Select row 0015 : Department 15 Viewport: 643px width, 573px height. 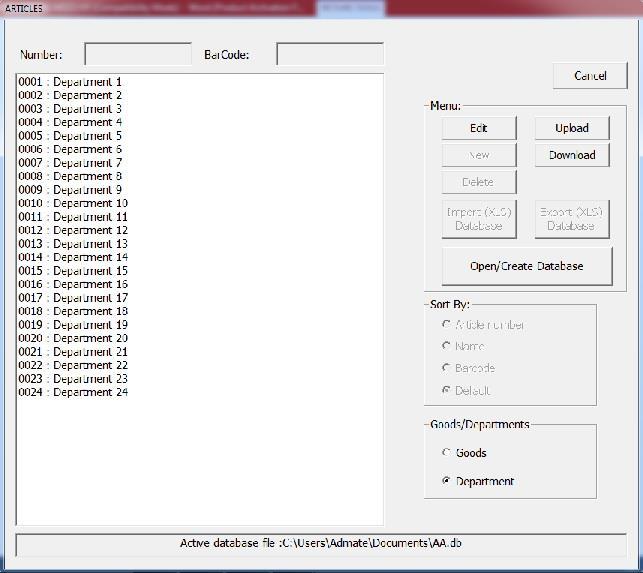pos(200,271)
